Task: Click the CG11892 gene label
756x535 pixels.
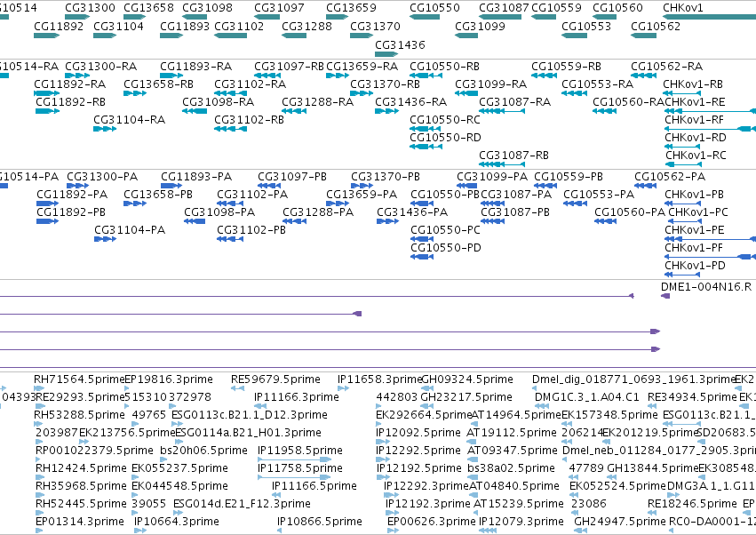Action: coord(59,26)
